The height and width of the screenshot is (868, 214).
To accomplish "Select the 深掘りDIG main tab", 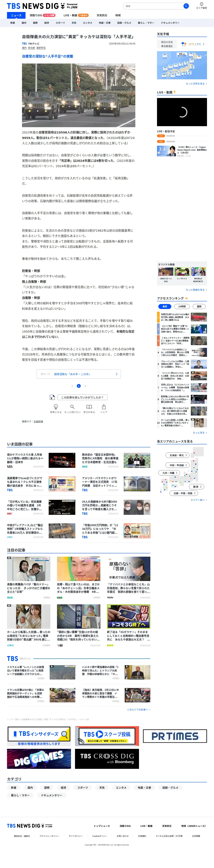I will pyautogui.click(x=42, y=15).
